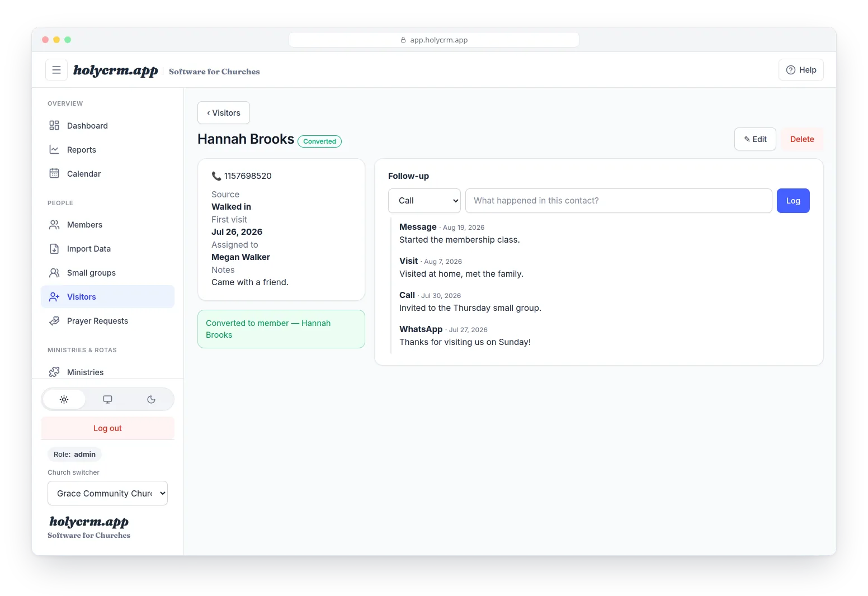
Task: Click the Converted status badge
Action: pos(319,141)
